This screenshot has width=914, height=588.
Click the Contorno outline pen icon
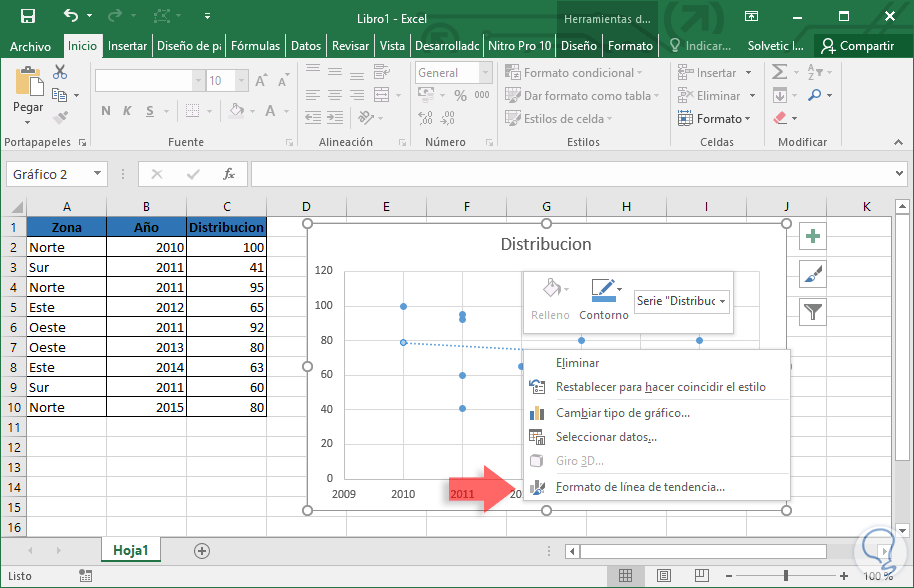(x=603, y=291)
